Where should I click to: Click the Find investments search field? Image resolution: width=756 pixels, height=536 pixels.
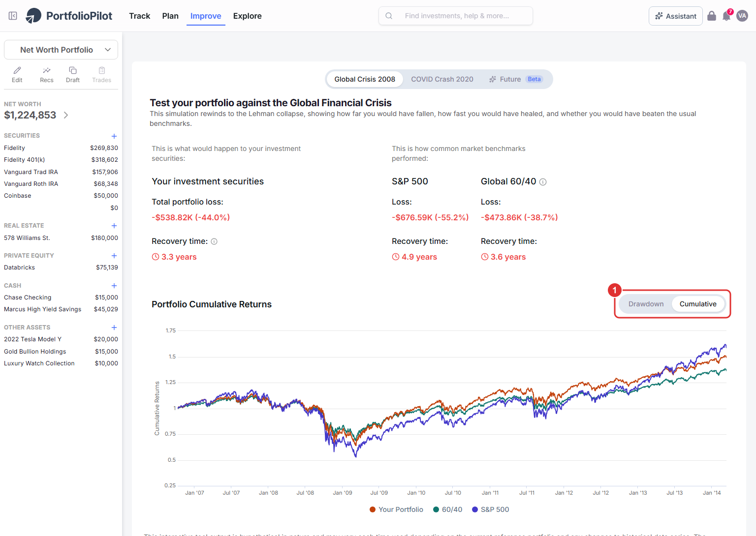tap(456, 16)
